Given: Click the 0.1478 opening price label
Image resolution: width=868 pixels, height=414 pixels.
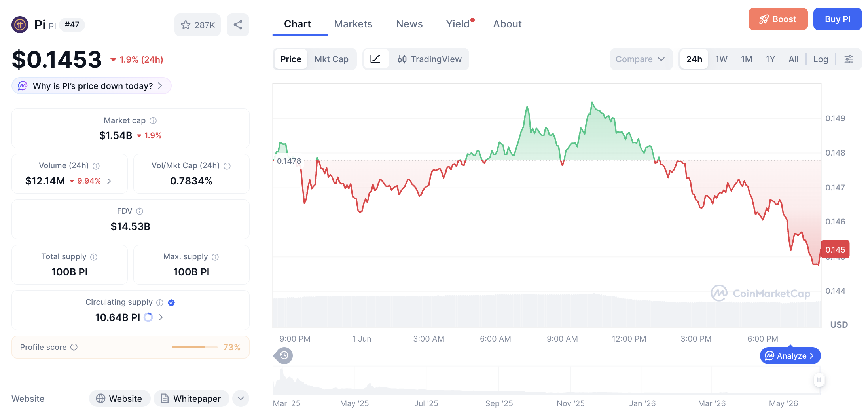Looking at the screenshot, I should [289, 161].
